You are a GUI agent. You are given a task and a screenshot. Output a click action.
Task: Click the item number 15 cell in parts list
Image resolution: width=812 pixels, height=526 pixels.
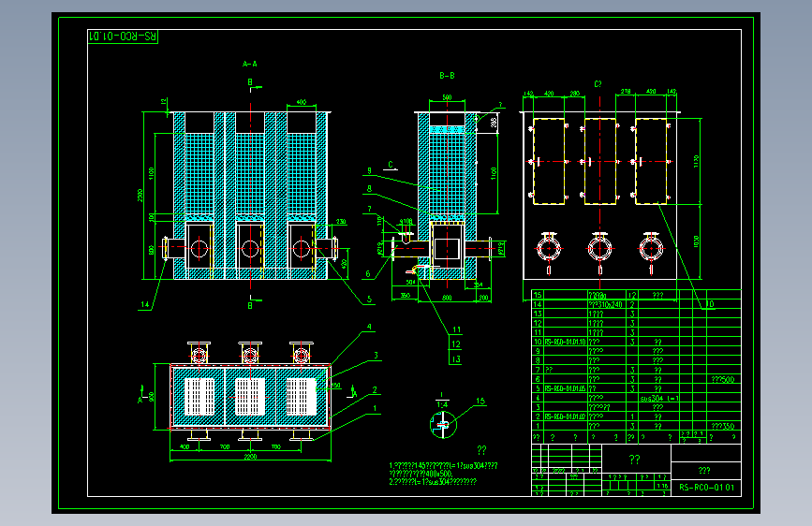538,295
